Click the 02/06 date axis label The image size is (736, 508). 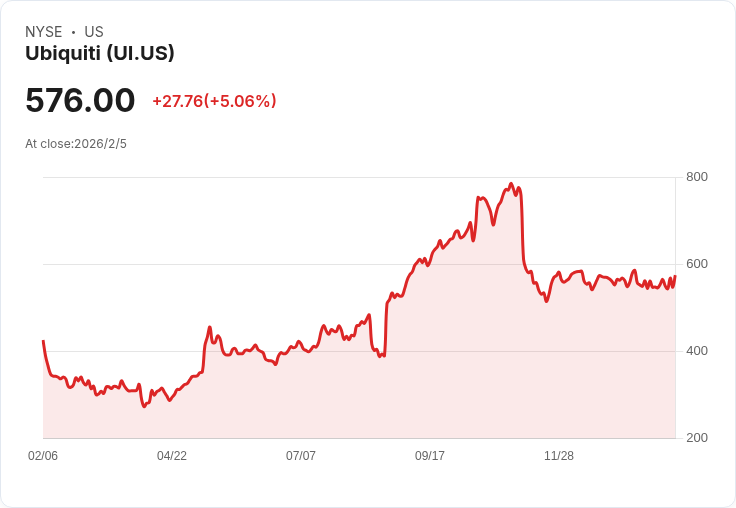point(43,455)
